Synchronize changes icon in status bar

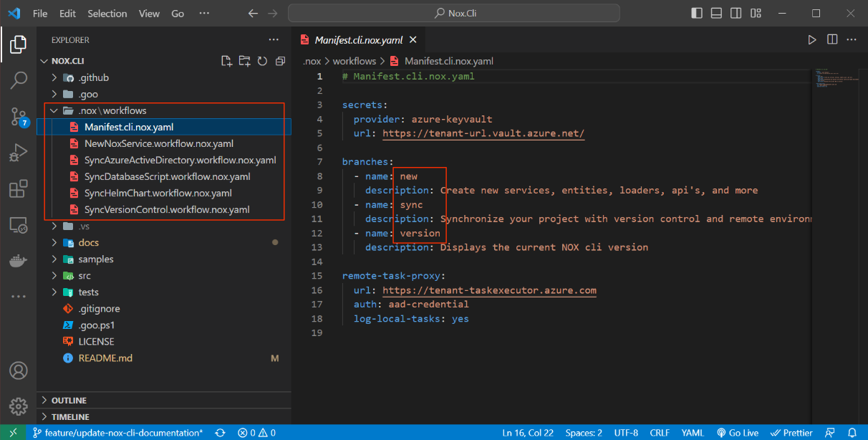tap(221, 433)
